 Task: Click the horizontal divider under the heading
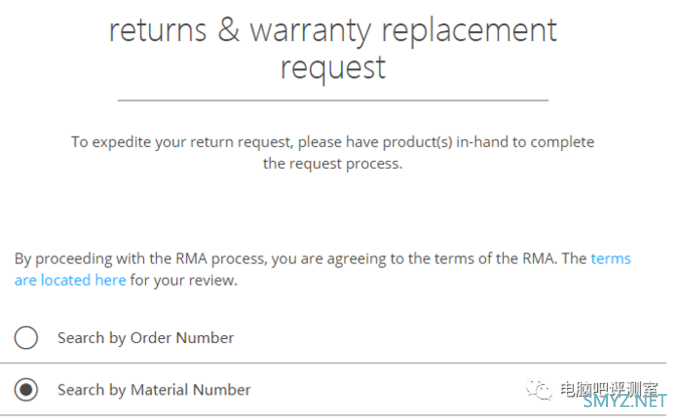[333, 100]
